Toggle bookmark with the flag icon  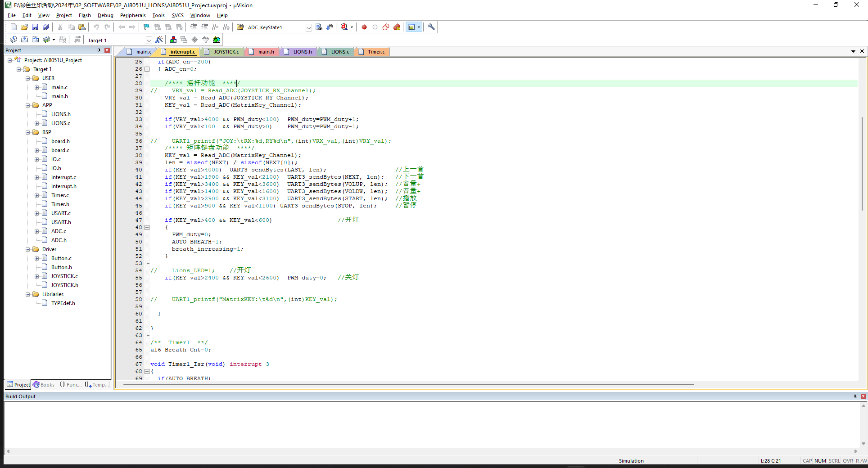click(x=146, y=27)
